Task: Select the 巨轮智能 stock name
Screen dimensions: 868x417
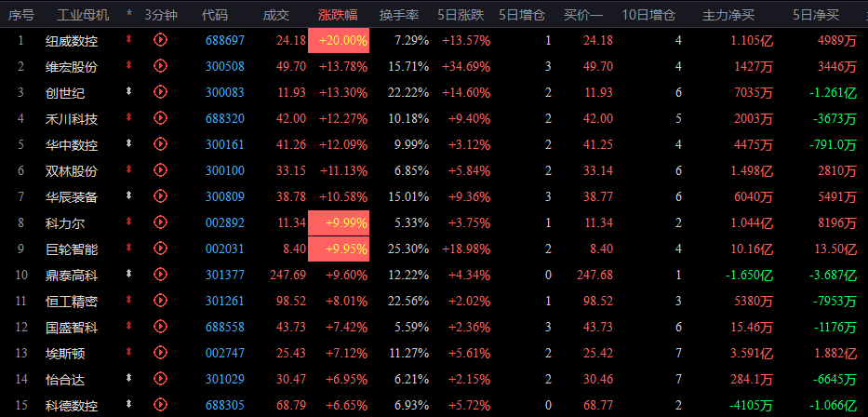Action: coord(72,249)
